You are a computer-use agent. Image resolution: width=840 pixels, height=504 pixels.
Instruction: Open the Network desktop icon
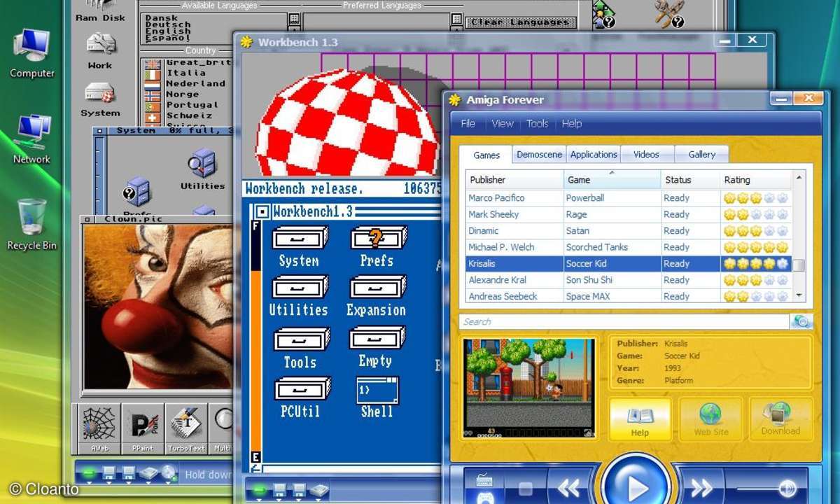32,139
